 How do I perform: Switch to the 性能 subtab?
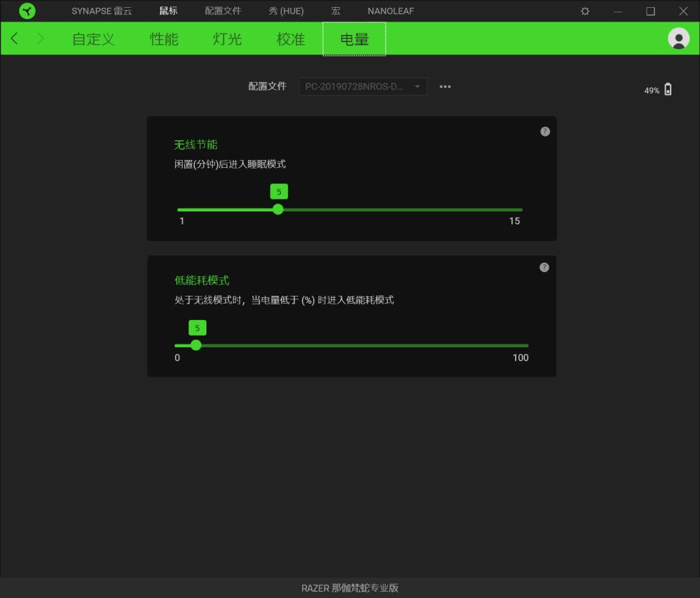pyautogui.click(x=164, y=39)
